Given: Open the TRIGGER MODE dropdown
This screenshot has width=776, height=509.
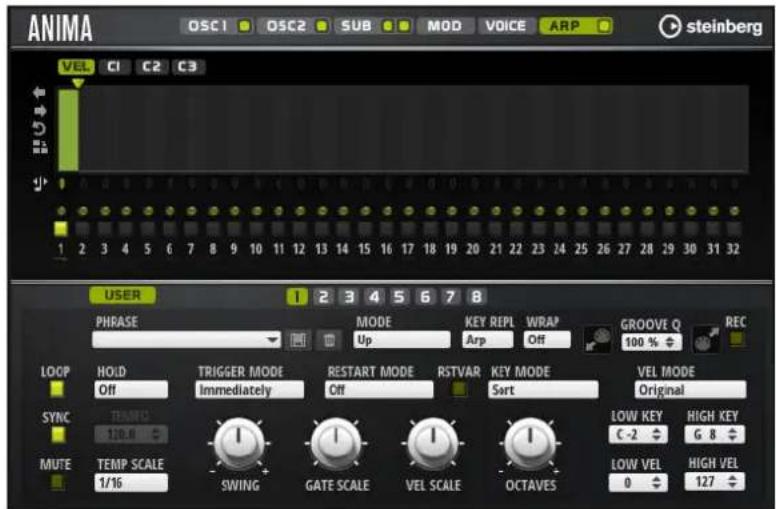Looking at the screenshot, I should (249, 390).
